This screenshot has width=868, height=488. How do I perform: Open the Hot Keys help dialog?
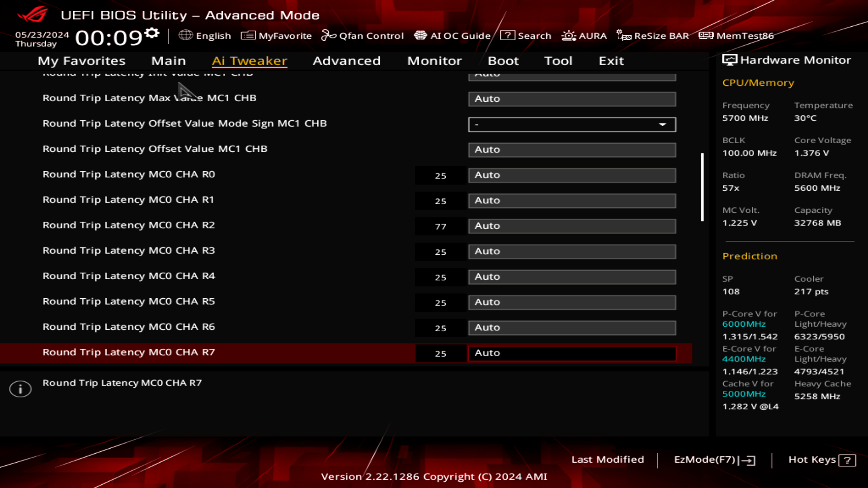[x=821, y=460]
